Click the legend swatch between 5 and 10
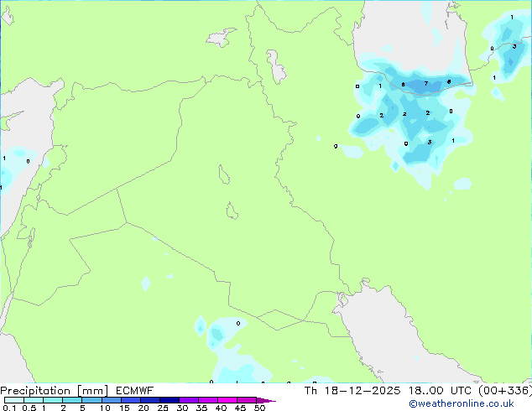The width and height of the screenshot is (532, 411). (91, 400)
